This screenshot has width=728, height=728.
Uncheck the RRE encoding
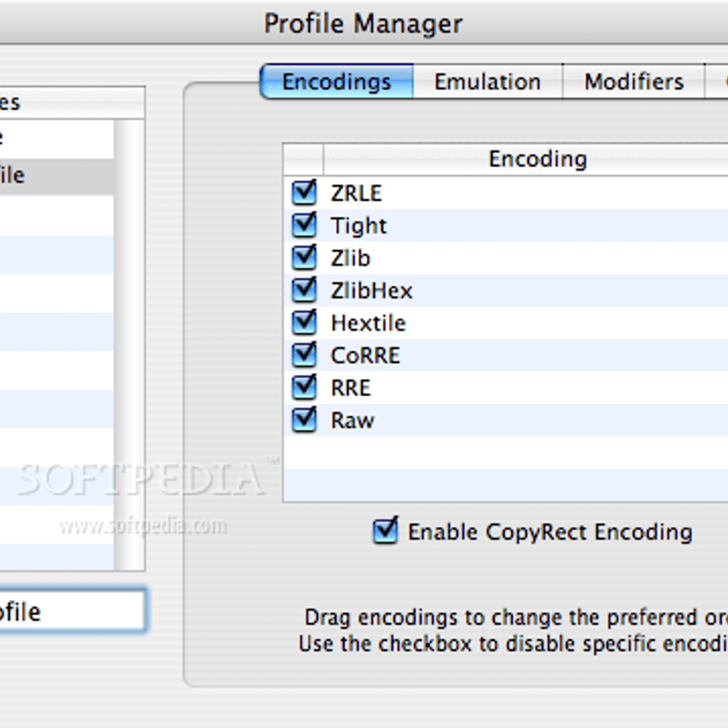(304, 387)
